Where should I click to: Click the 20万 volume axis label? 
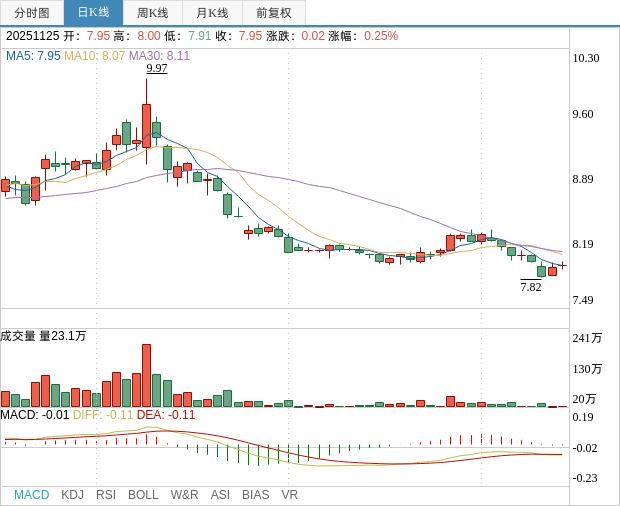point(584,399)
